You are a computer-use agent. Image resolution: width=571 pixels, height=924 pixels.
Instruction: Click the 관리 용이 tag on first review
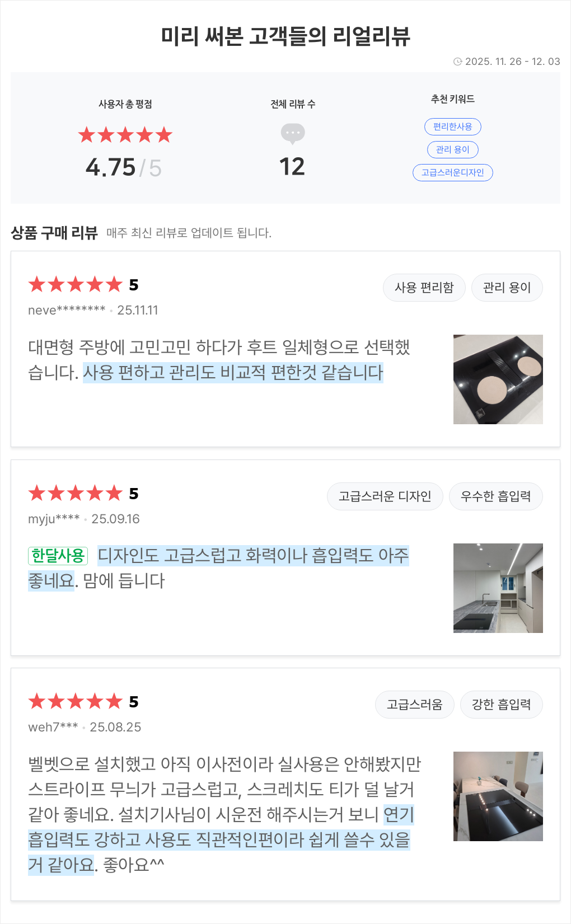pyautogui.click(x=507, y=288)
